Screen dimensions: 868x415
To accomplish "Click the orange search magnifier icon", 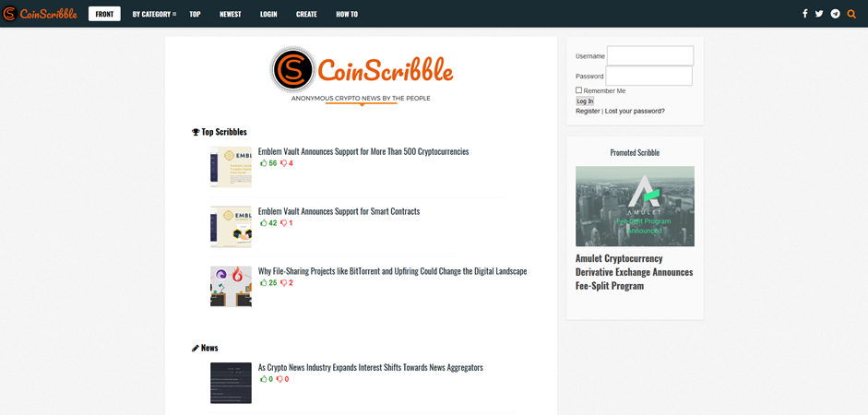I will click(x=851, y=14).
